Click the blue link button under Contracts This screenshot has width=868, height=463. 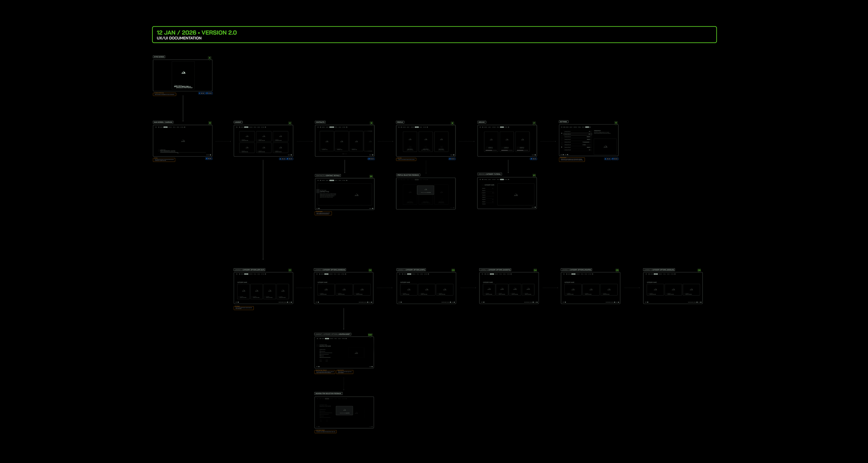pos(371,159)
